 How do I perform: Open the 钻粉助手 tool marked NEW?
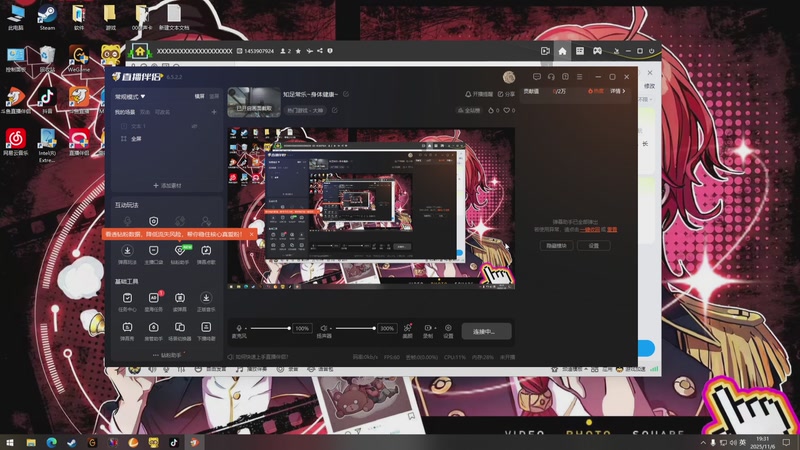(180, 254)
